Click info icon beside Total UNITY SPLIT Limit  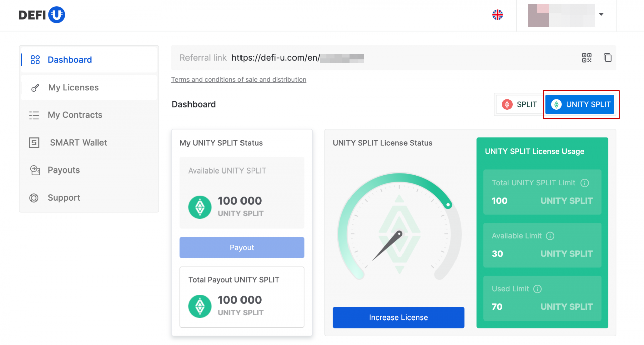tap(585, 183)
